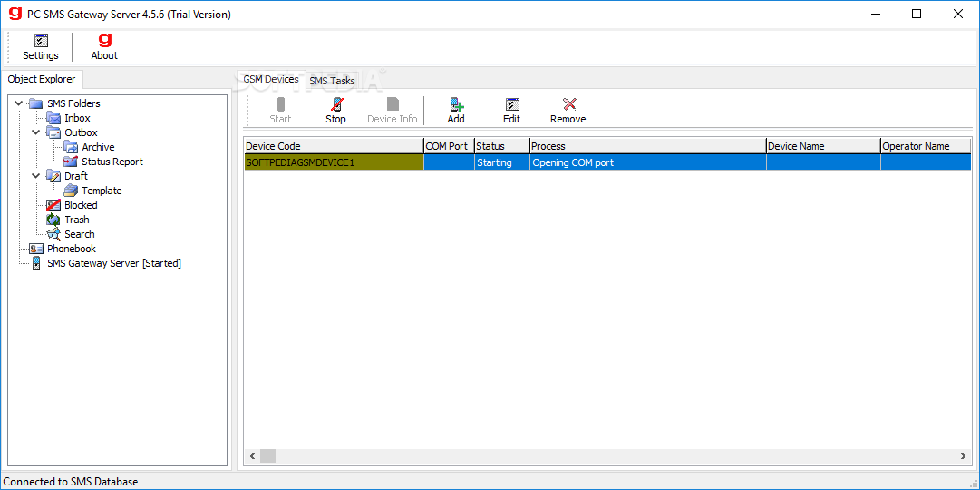Collapse the Draft tree node
Screen dimensions: 980x490
click(35, 176)
